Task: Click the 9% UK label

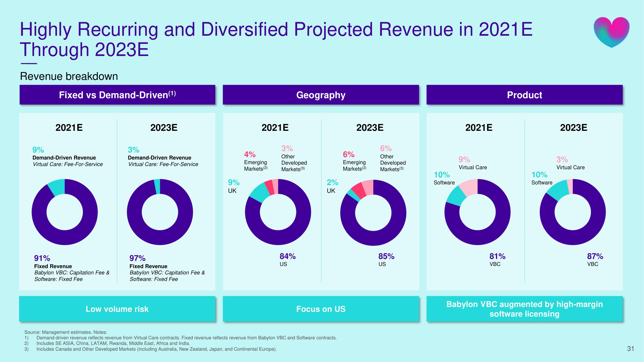Action: pyautogui.click(x=234, y=186)
